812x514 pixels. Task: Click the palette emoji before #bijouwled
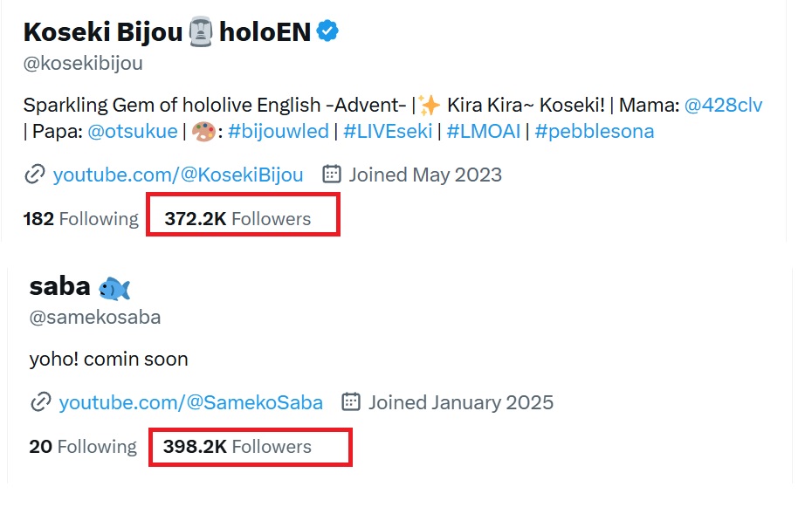[203, 132]
